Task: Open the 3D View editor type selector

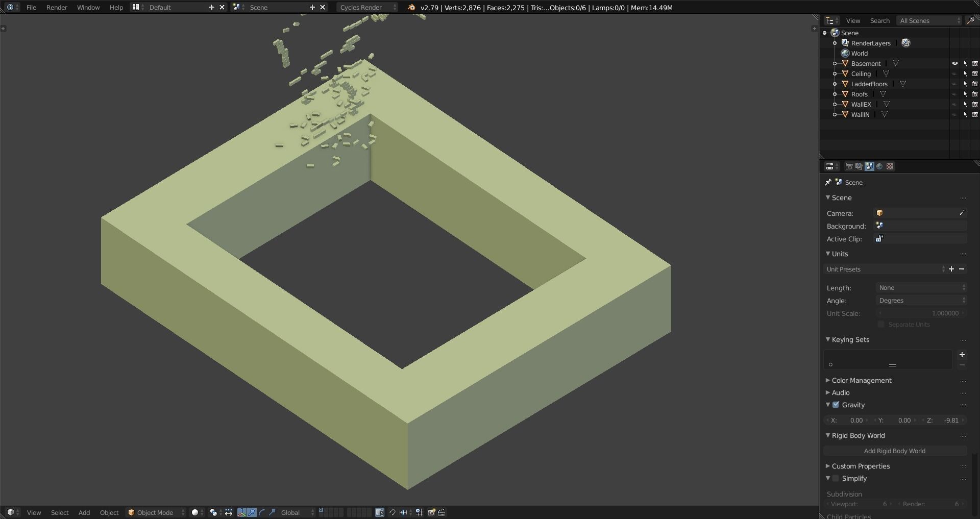Action: click(x=13, y=512)
